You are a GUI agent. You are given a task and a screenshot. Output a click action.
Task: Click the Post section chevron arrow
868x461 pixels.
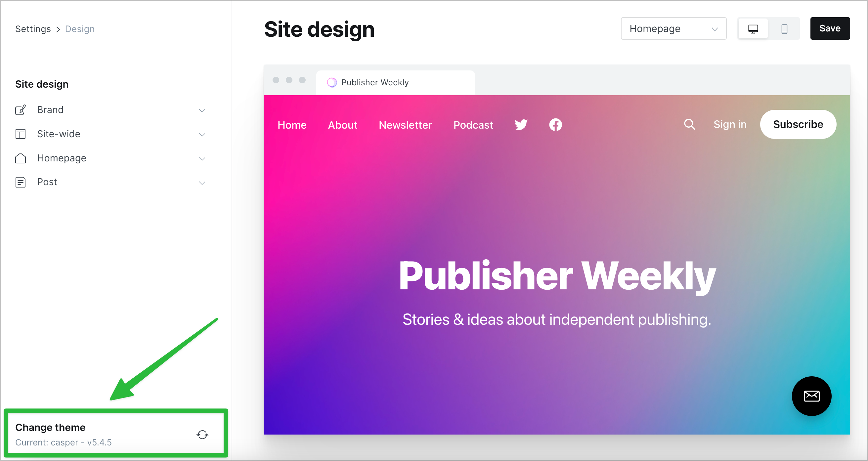click(x=203, y=183)
